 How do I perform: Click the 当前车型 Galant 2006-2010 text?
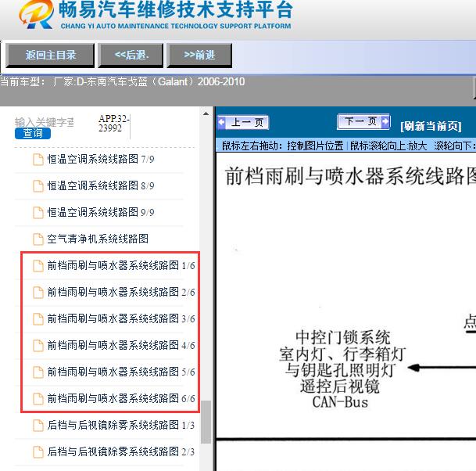coord(123,81)
